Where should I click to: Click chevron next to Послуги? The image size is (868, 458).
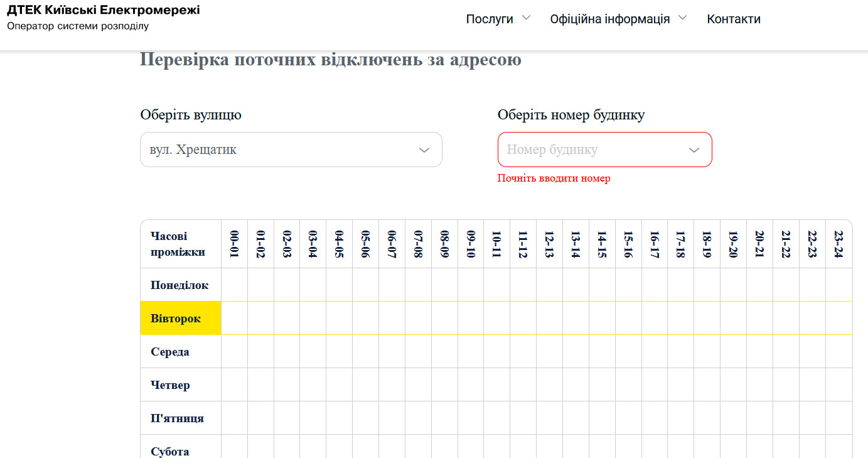[x=526, y=18]
